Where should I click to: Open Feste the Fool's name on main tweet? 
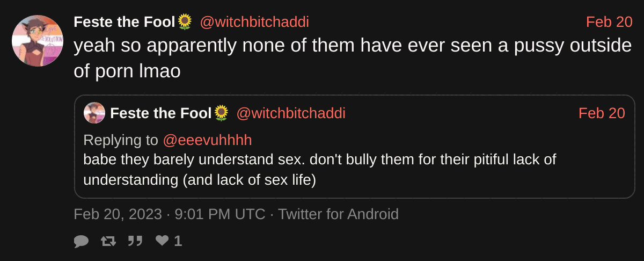(x=125, y=22)
